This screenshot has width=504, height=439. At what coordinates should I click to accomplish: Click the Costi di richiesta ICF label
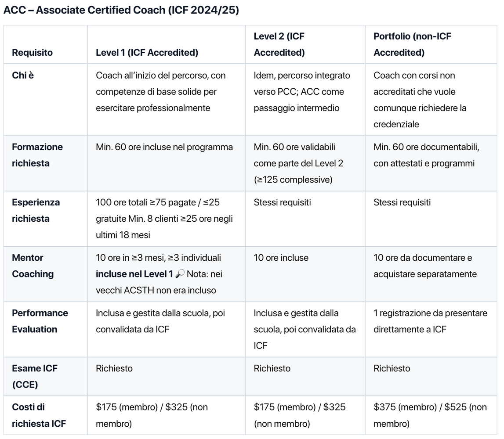(39, 415)
